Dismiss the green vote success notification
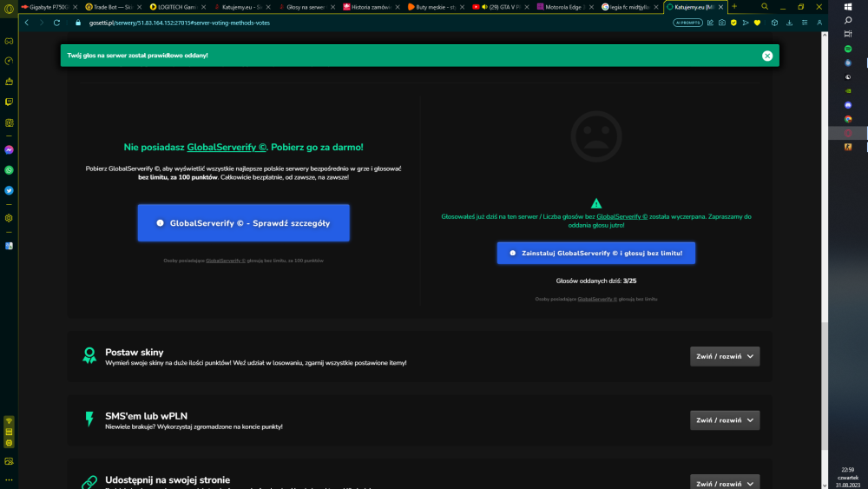 pos(766,56)
